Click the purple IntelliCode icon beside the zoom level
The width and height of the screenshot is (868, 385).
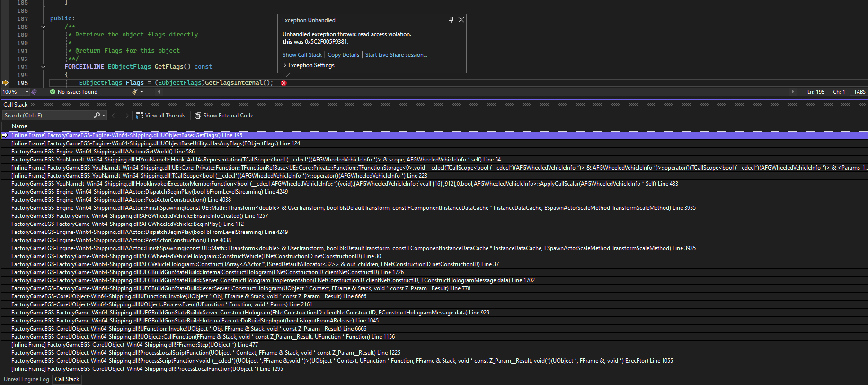pyautogui.click(x=34, y=92)
